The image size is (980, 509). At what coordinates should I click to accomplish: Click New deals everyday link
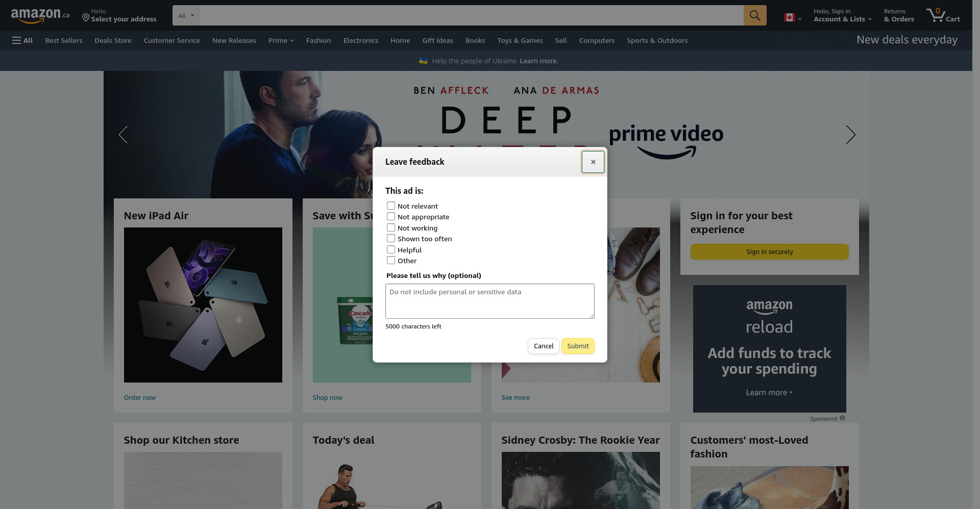pos(906,40)
